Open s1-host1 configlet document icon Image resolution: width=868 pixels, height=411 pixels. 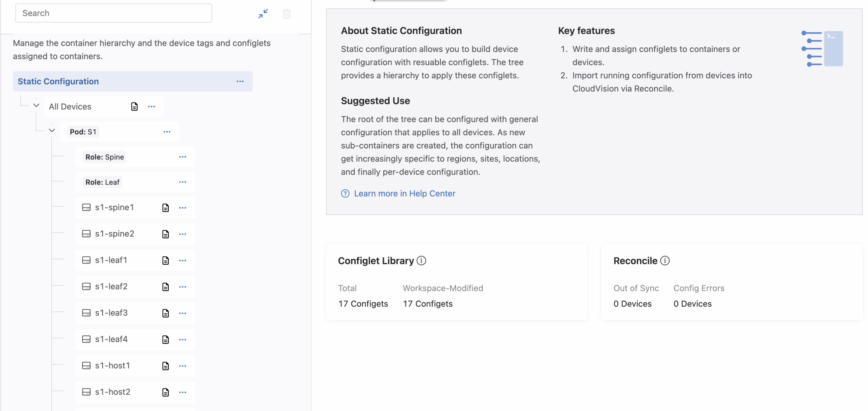165,366
